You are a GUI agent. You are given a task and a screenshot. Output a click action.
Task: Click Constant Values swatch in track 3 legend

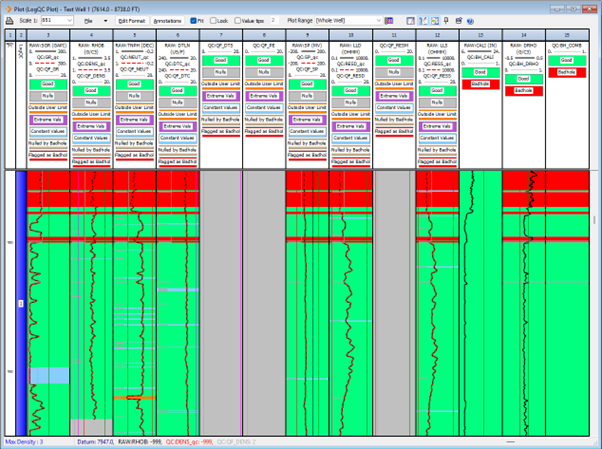48,131
